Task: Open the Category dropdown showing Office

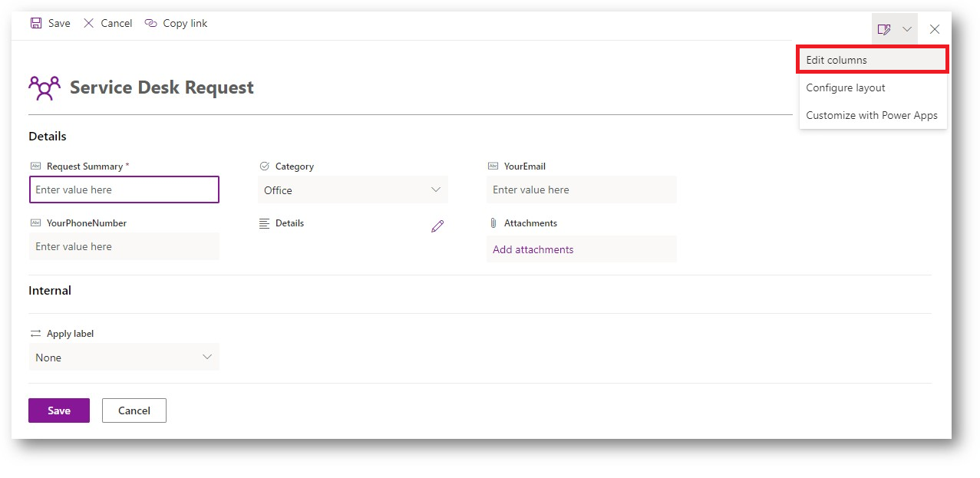Action: pyautogui.click(x=353, y=190)
